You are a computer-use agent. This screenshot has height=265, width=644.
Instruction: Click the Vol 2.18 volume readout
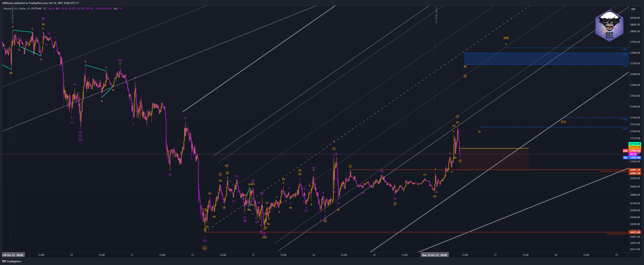coord(117,9)
